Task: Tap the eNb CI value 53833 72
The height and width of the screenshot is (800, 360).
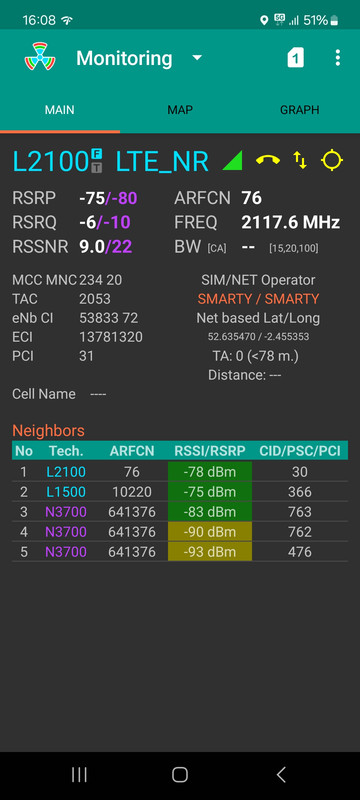Action: tap(109, 318)
